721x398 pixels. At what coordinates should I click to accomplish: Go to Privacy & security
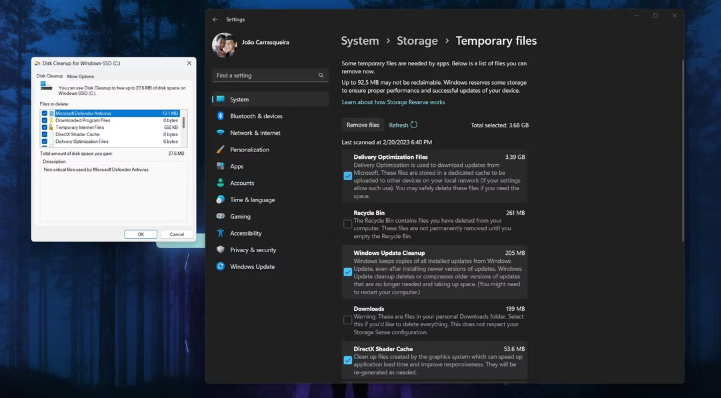point(253,250)
